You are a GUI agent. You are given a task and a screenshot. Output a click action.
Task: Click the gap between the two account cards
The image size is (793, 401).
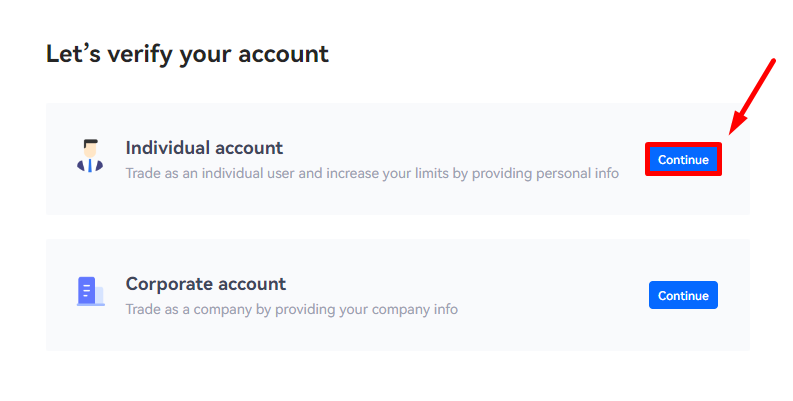pos(398,227)
